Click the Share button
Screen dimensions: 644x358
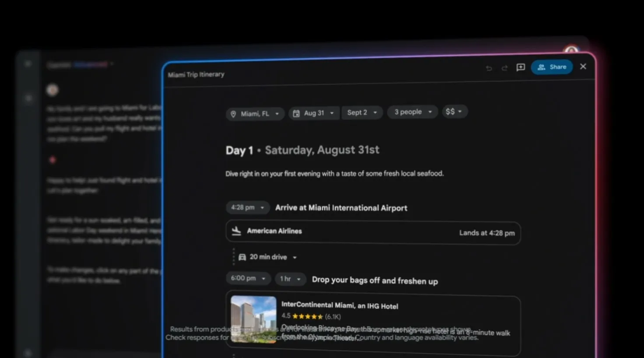[552, 67]
